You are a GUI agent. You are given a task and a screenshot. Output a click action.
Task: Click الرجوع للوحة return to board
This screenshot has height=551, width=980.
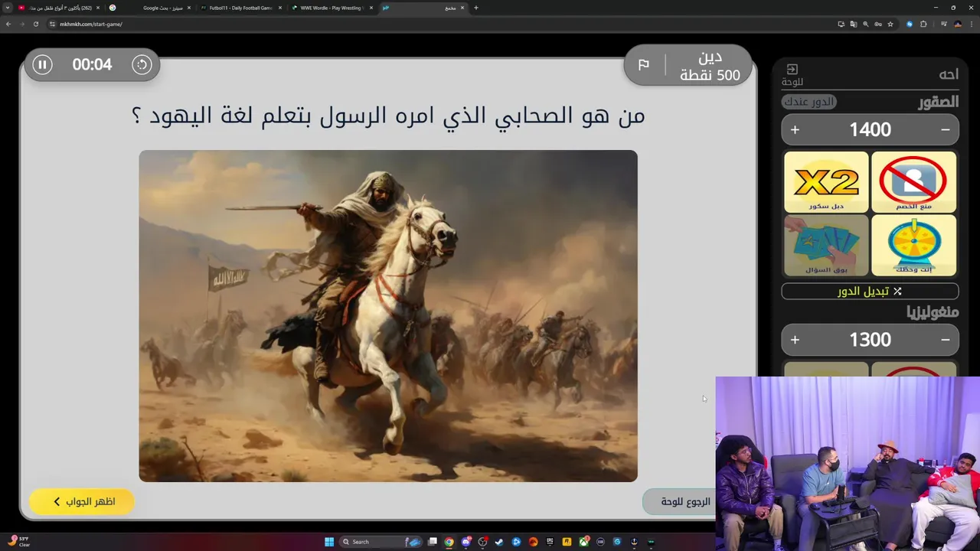click(680, 501)
